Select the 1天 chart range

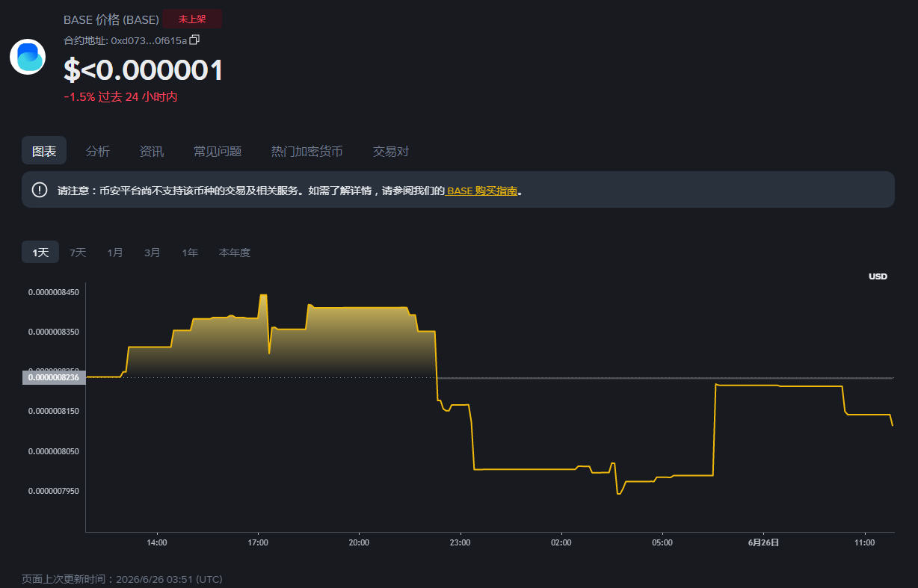[40, 253]
